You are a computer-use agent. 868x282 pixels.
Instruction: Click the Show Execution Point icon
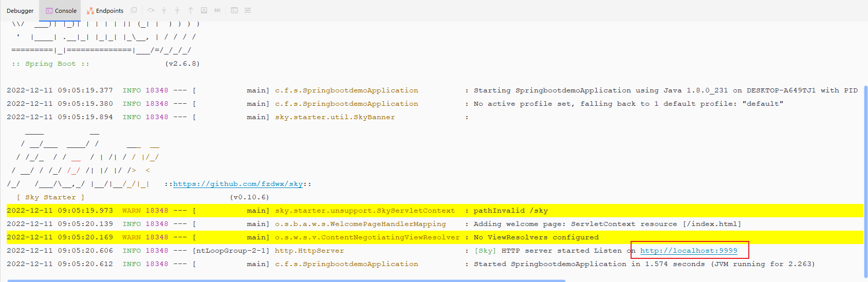point(134,10)
